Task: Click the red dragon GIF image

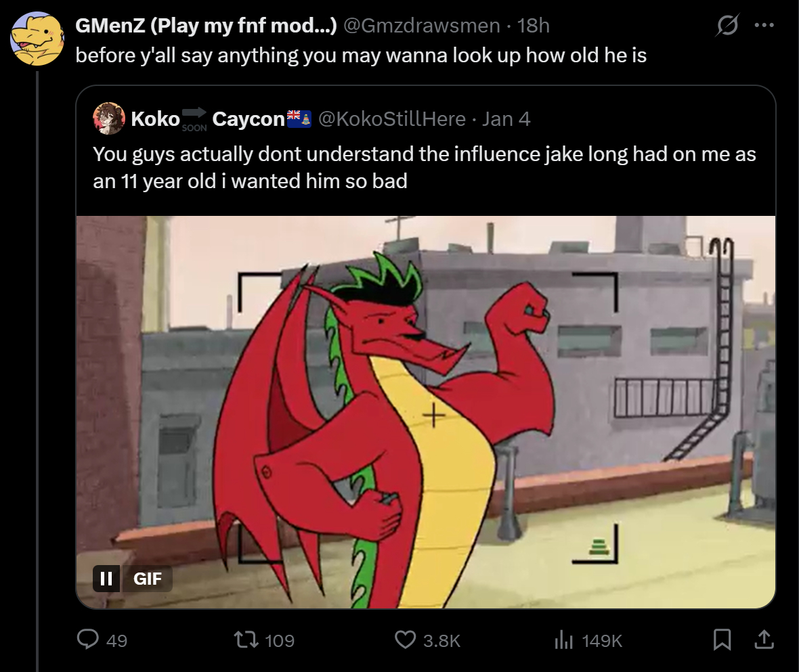Action: pos(425,411)
